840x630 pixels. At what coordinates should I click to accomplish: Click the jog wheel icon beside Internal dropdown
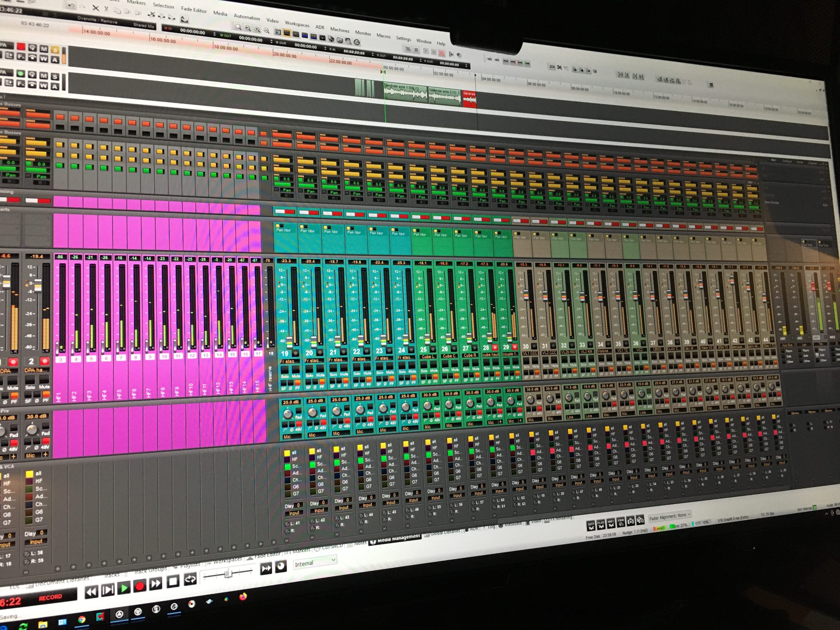281,567
